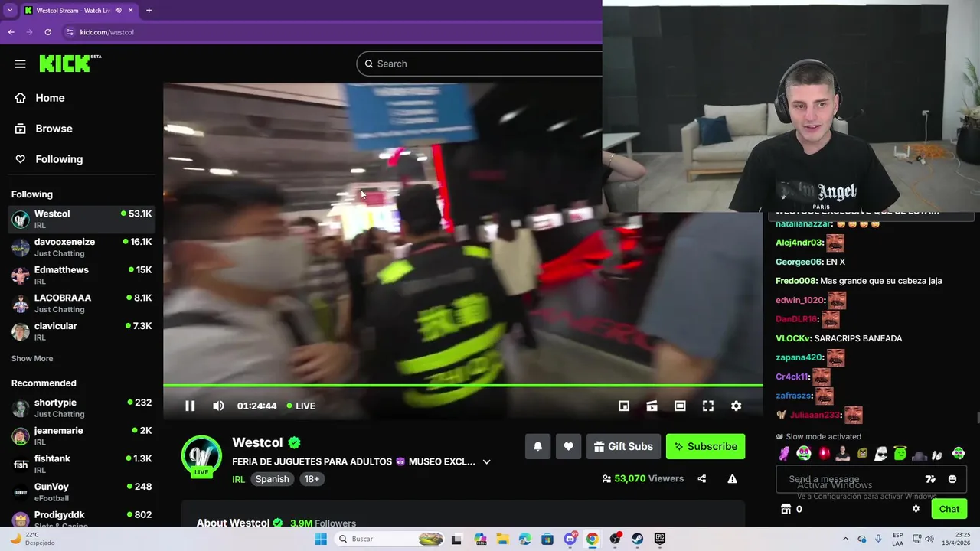
Task: Select the man with crossed arms emote
Action: tap(843, 453)
